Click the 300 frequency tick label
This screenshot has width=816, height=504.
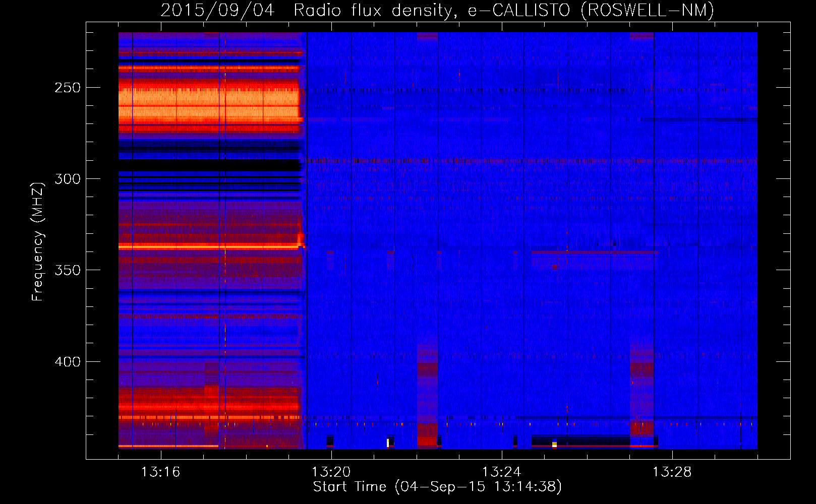pyautogui.click(x=68, y=179)
